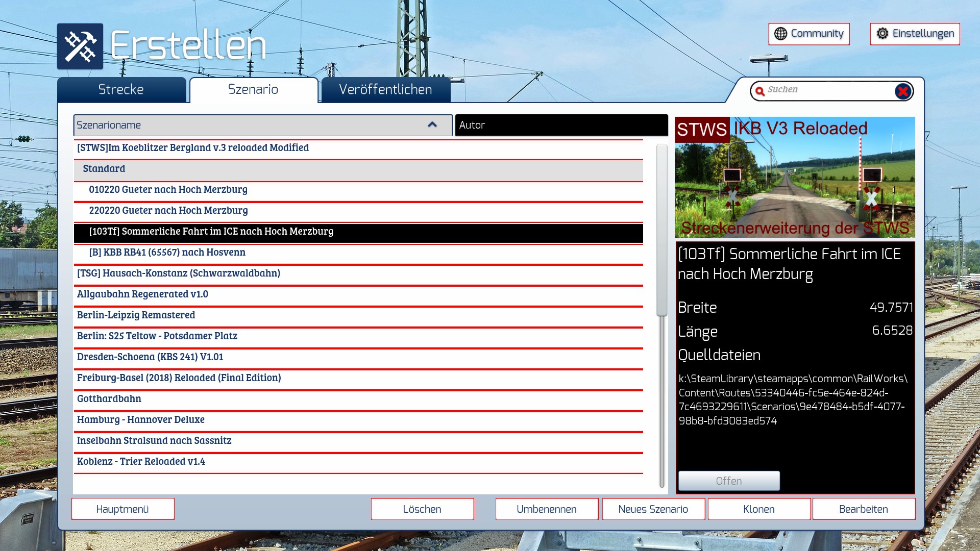Click the Neues Szenario button

tap(653, 509)
